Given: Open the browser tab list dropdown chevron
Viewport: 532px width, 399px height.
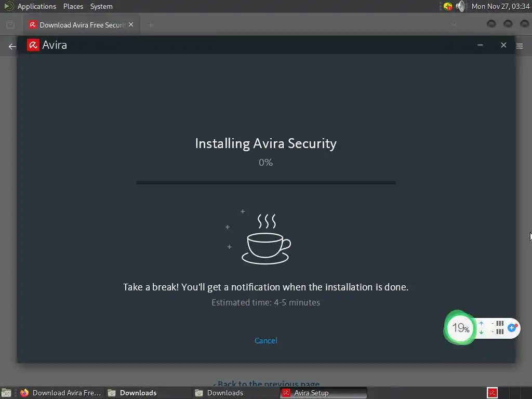Looking at the screenshot, I should pyautogui.click(x=454, y=25).
